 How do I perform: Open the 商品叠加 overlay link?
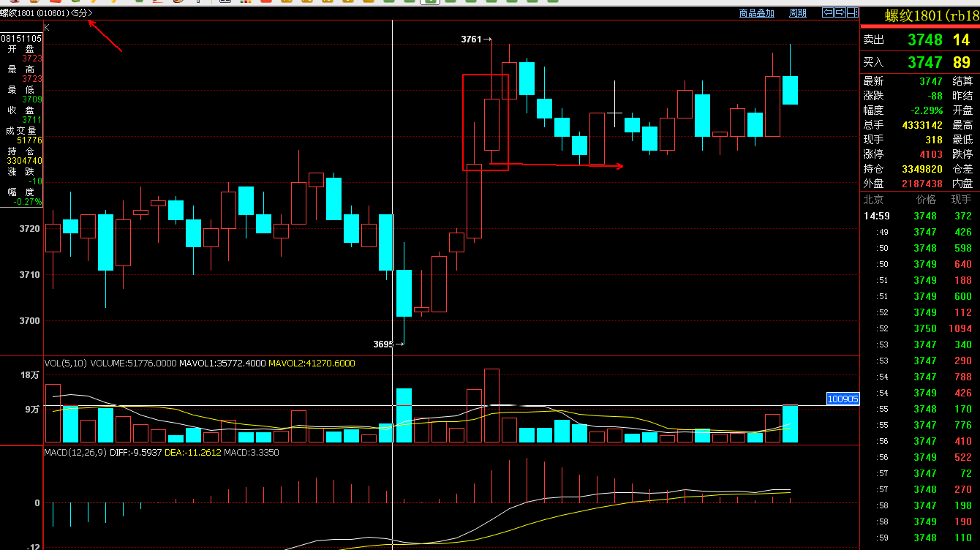tap(756, 13)
